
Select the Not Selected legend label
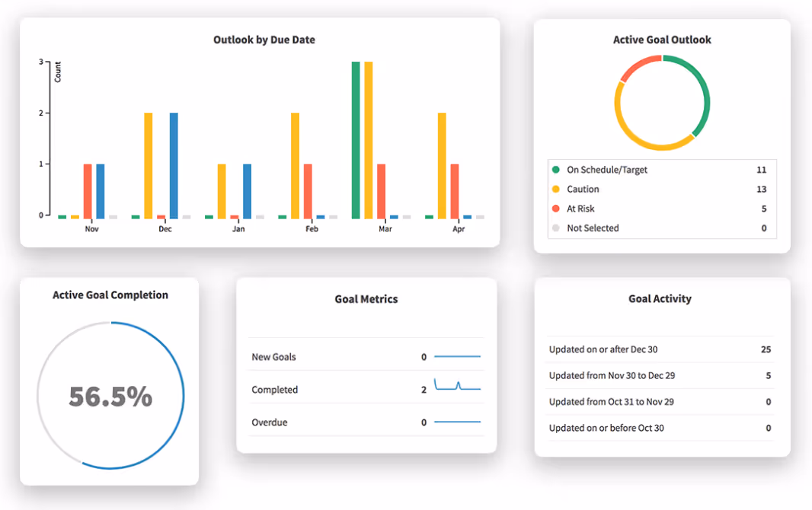tap(593, 228)
